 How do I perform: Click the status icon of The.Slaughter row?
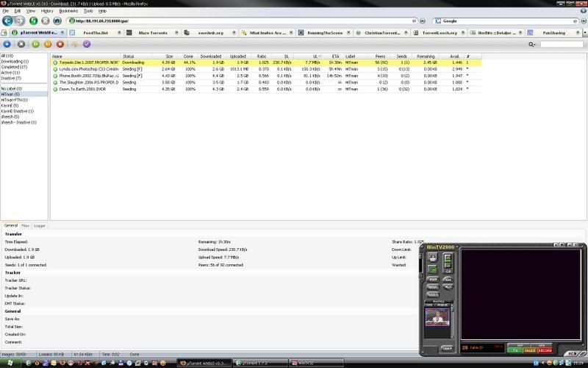(x=55, y=82)
